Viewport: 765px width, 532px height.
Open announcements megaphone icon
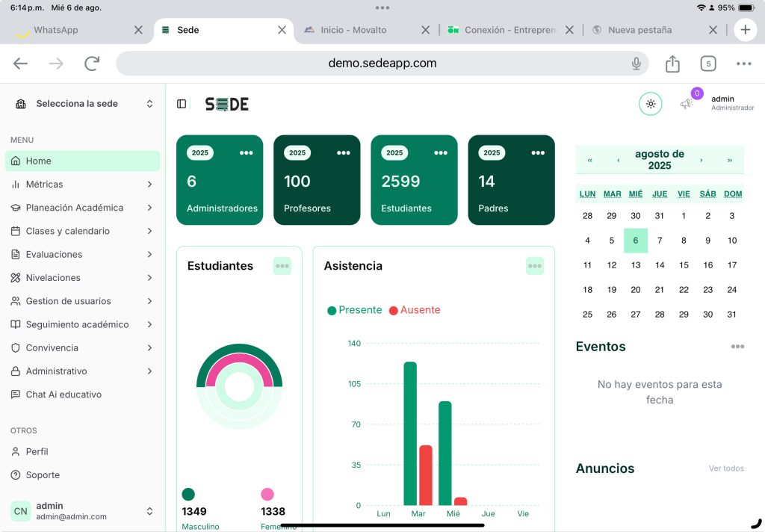click(687, 103)
